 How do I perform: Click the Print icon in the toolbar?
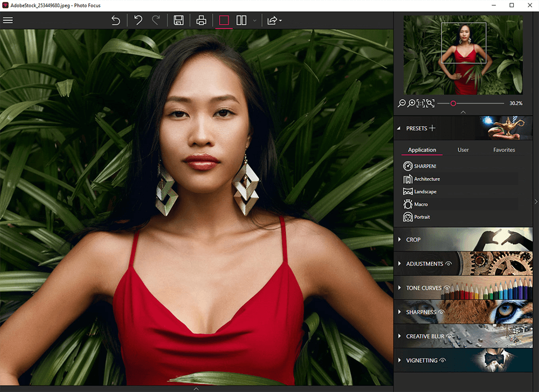(201, 21)
